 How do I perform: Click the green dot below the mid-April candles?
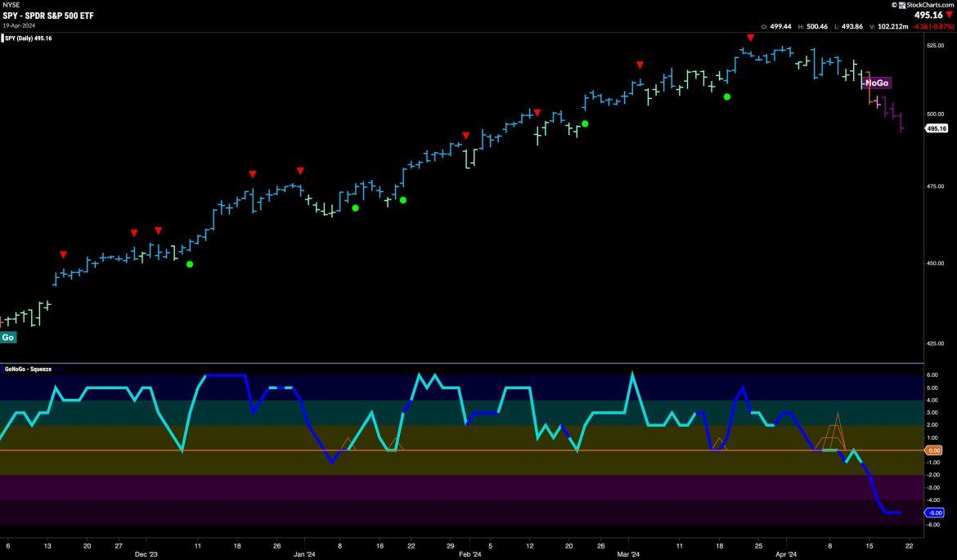pos(728,96)
